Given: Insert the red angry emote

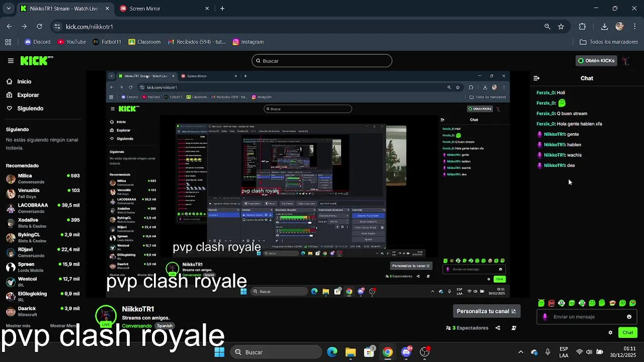Looking at the screenshot, I should (x=551, y=303).
